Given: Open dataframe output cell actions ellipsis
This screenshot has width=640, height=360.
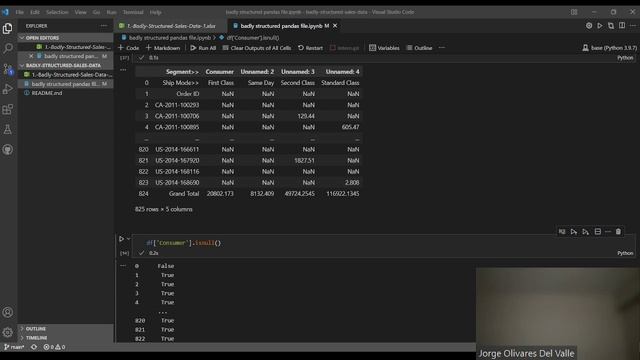Looking at the screenshot, I should point(123,70).
